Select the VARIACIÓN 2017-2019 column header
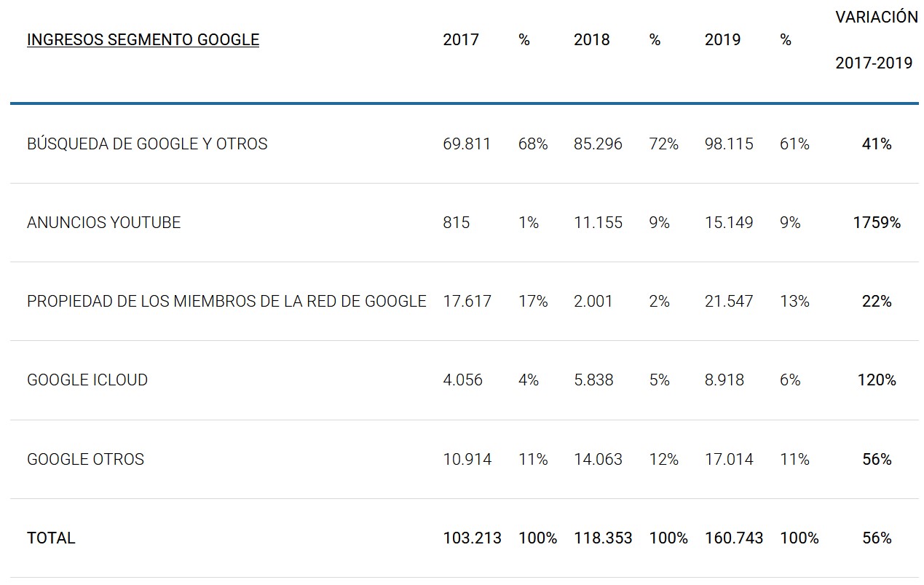The image size is (924, 585). pyautogui.click(x=877, y=40)
